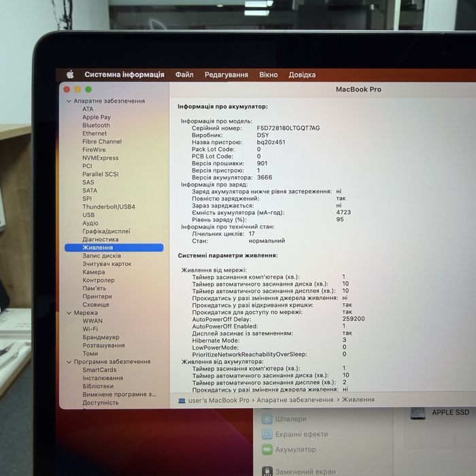The height and width of the screenshot is (476, 476).
Task: Select Графіка/дисплеї in the sidebar
Action: (x=106, y=231)
